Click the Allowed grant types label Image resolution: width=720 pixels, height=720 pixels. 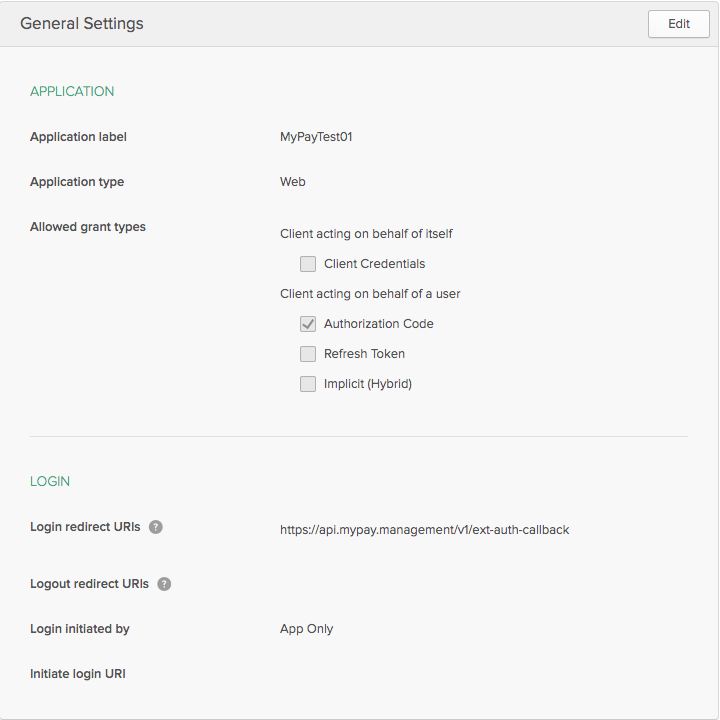88,227
